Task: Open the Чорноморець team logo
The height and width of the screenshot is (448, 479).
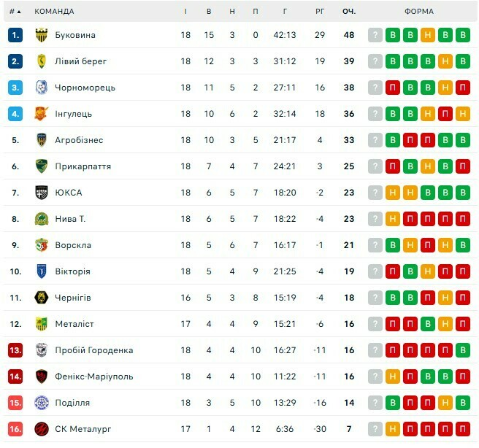Action: click(42, 88)
